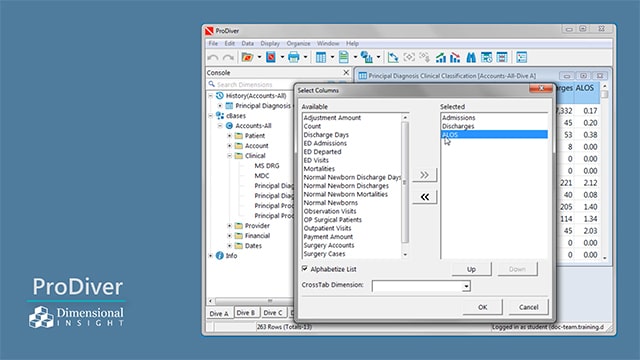The height and width of the screenshot is (360, 640).
Task: Open the Display menu
Action: coord(270,43)
